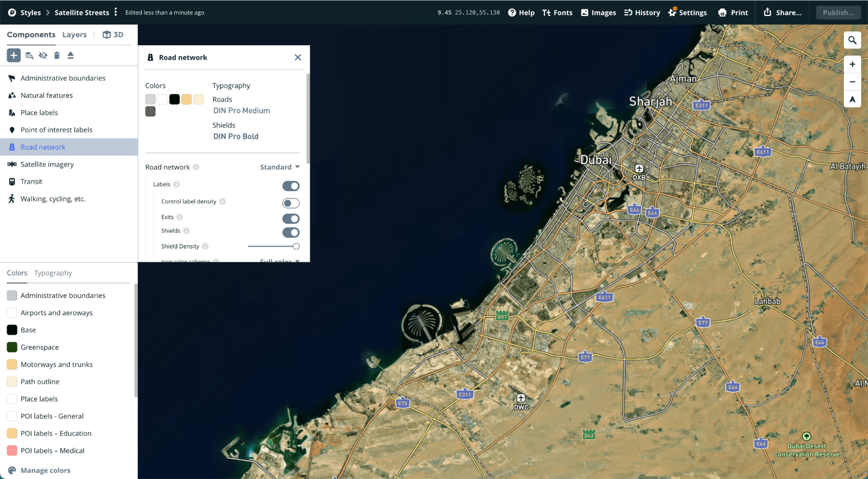Switch to the Layers tab
868x479 pixels.
coord(74,35)
